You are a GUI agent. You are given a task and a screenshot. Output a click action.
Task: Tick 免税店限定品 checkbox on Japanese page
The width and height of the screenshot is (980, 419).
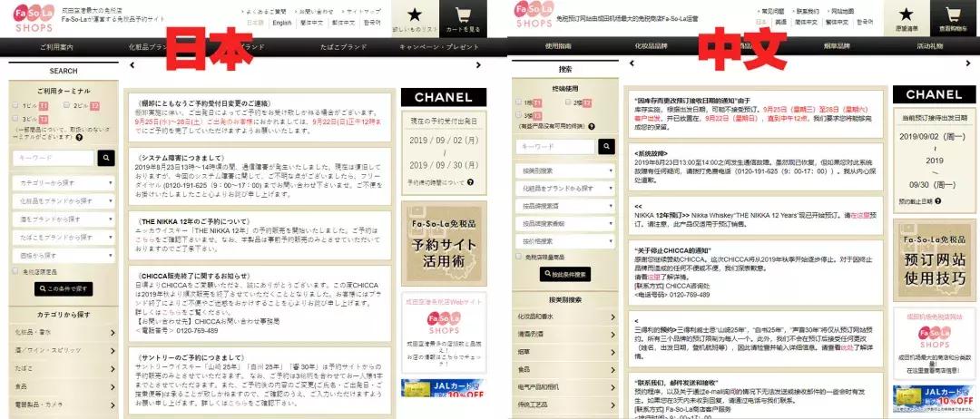15,271
